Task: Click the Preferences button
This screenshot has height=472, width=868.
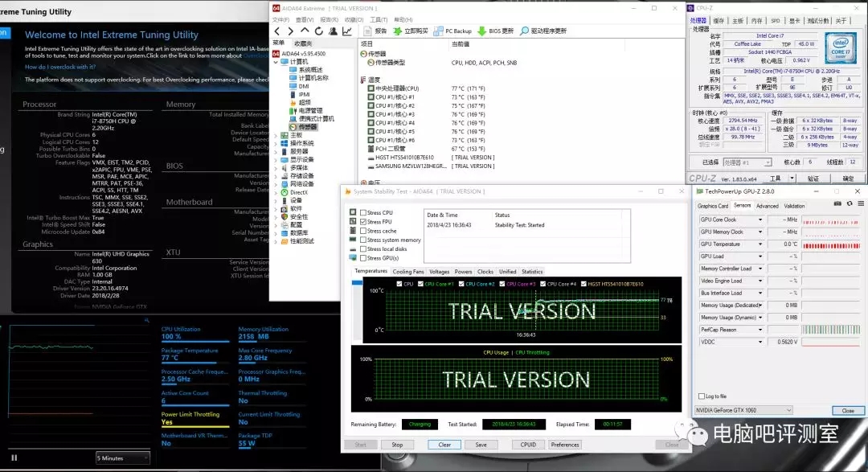Action: pos(564,445)
